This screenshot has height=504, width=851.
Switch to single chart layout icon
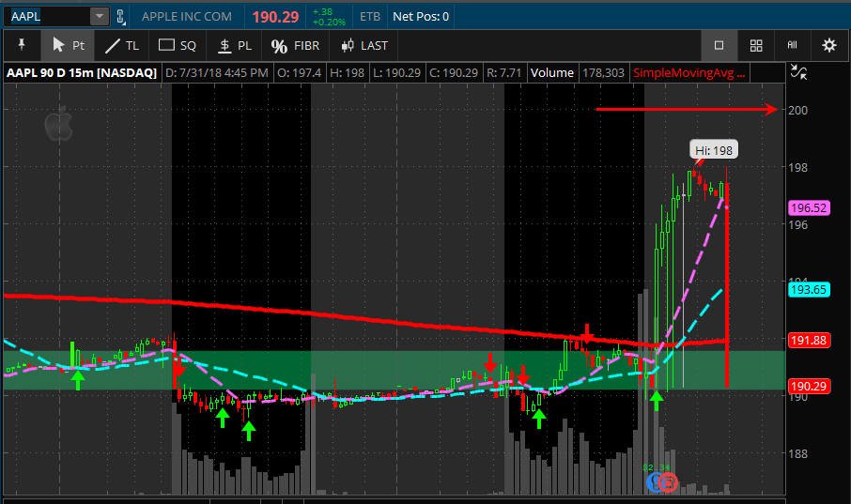click(x=719, y=45)
